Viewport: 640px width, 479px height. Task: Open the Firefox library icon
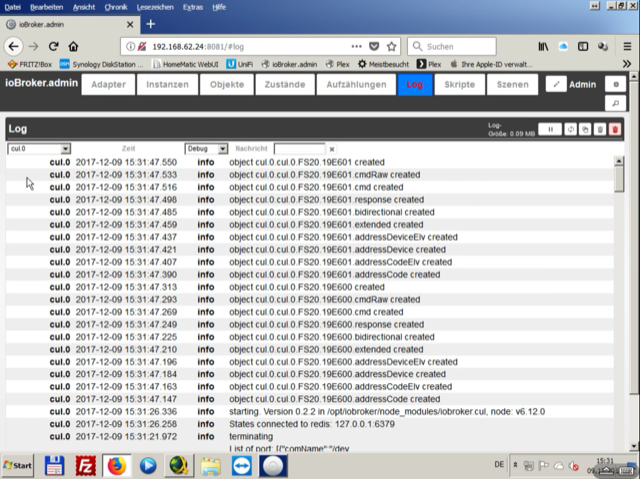point(543,47)
